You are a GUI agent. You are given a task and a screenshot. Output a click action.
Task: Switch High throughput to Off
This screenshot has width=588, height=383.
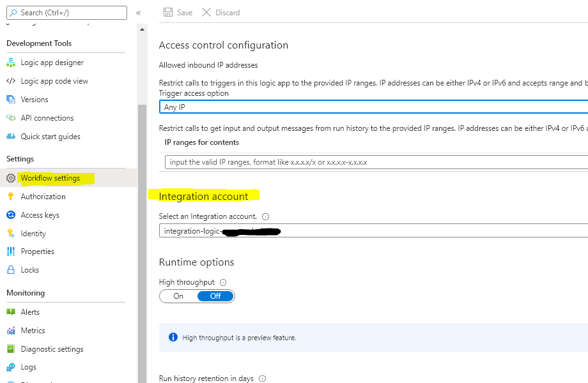tap(215, 296)
